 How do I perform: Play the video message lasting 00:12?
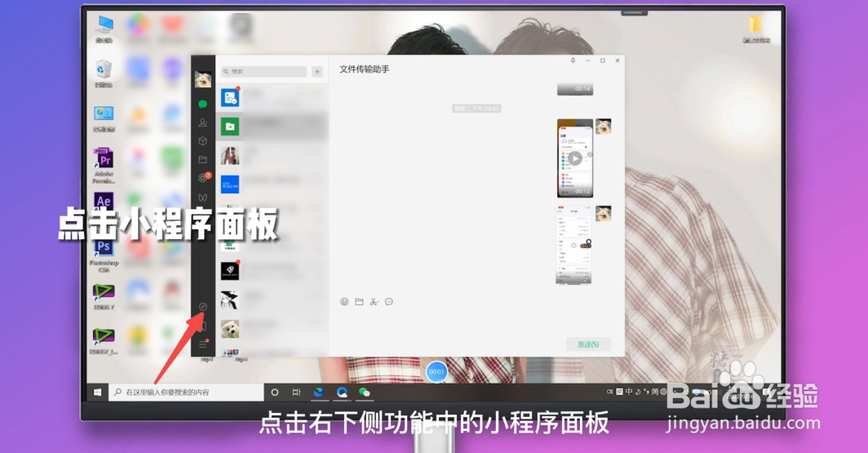[574, 158]
